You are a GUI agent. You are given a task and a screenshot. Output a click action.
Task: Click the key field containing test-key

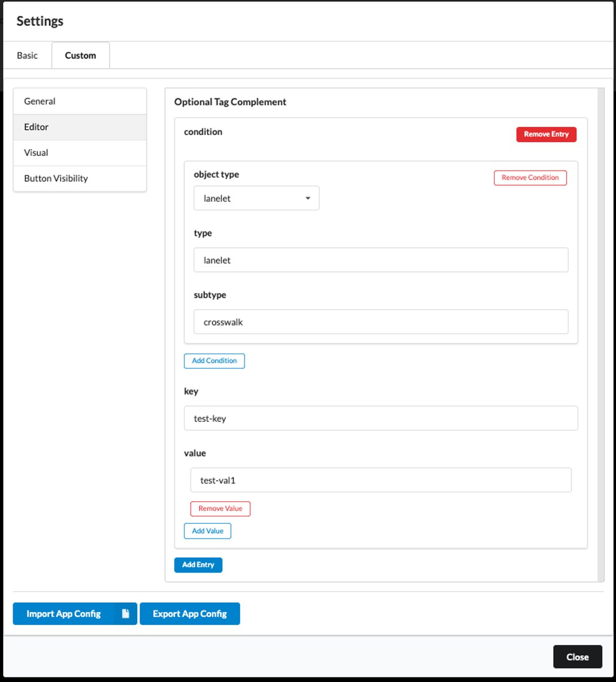pyautogui.click(x=381, y=418)
